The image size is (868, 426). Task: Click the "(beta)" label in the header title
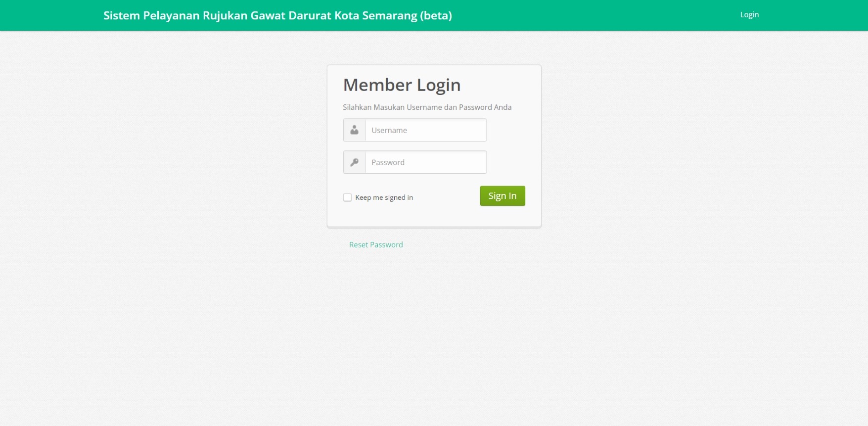(436, 15)
